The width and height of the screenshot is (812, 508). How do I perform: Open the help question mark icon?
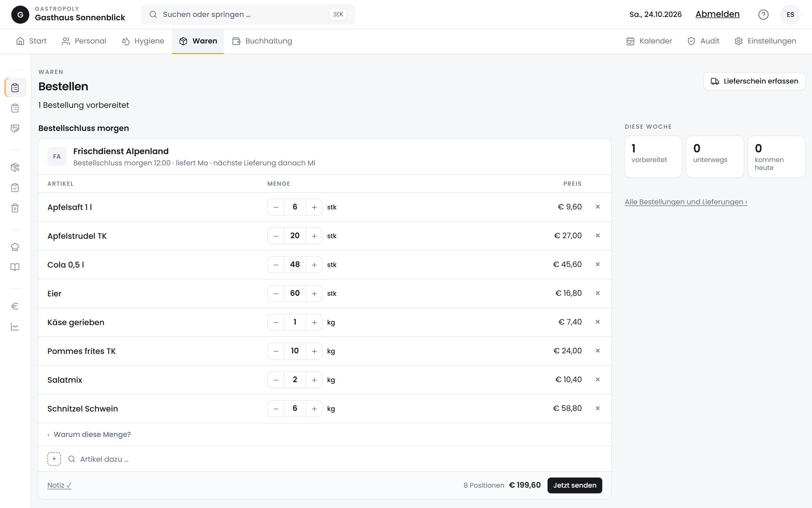(x=763, y=14)
